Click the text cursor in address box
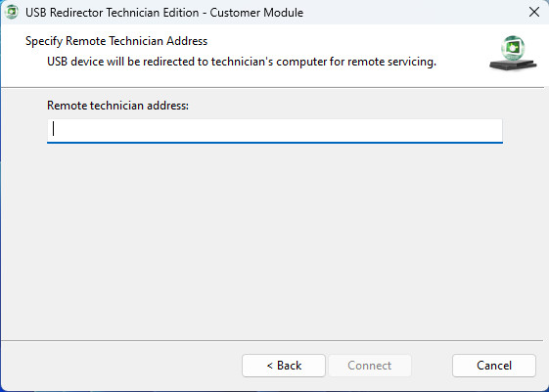 [x=53, y=128]
